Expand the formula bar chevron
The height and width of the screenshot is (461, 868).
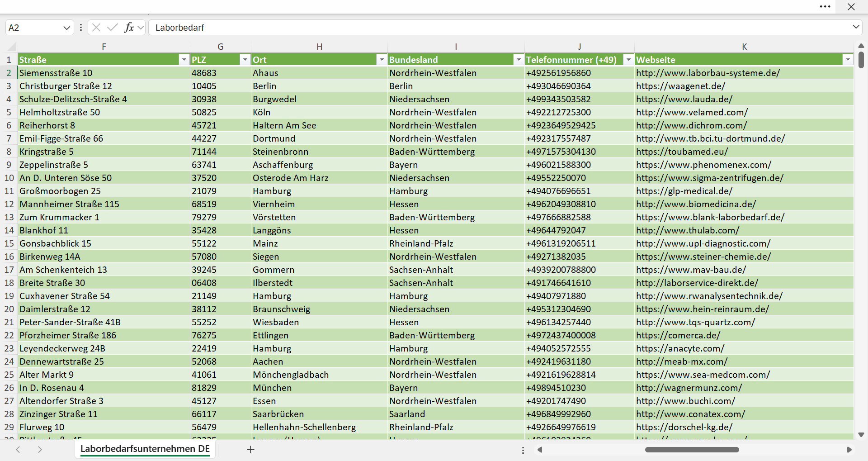856,27
